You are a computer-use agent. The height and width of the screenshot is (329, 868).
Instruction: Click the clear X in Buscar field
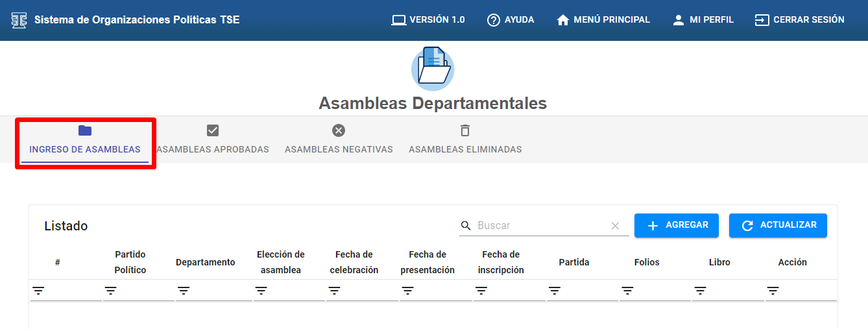[615, 226]
